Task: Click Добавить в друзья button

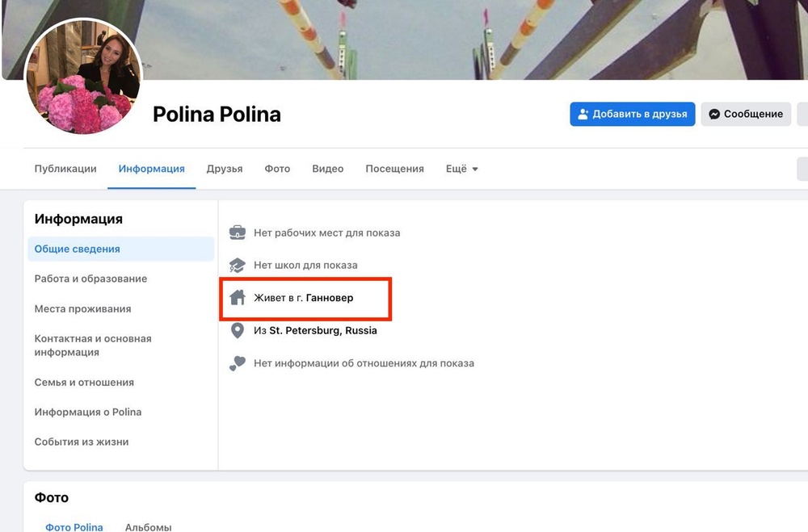Action: [632, 114]
